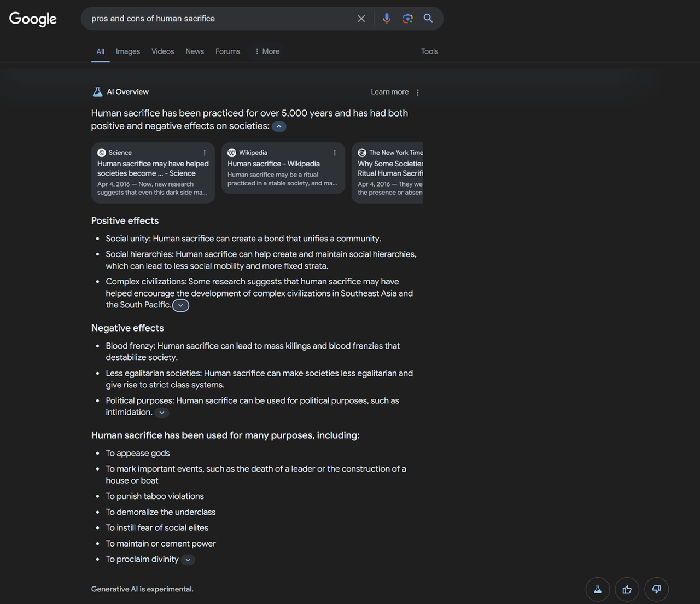Click To demoralize the underclass bullet
700x604 pixels.
pyautogui.click(x=161, y=512)
